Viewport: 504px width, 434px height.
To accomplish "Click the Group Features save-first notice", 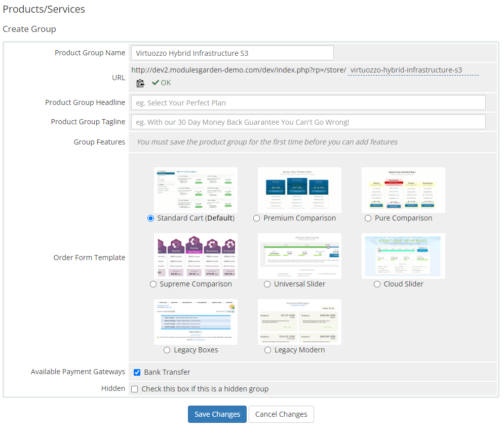I will pos(267,142).
